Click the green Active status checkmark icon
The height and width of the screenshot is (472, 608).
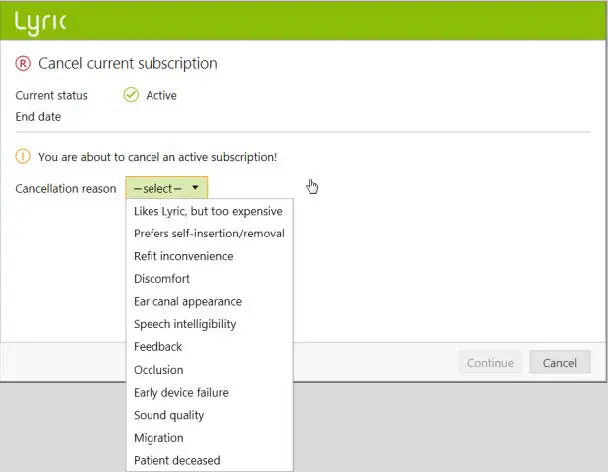point(131,95)
